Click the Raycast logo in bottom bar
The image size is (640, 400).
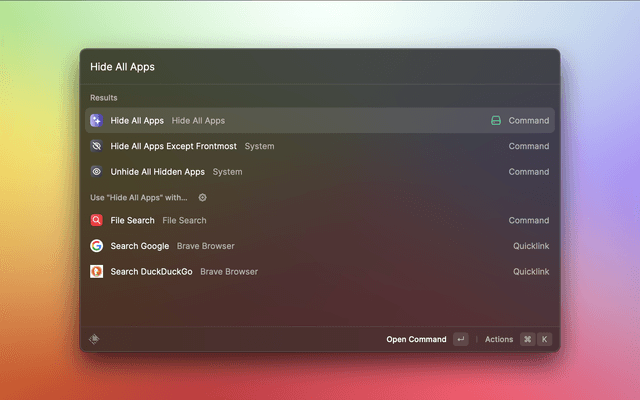pyautogui.click(x=94, y=339)
